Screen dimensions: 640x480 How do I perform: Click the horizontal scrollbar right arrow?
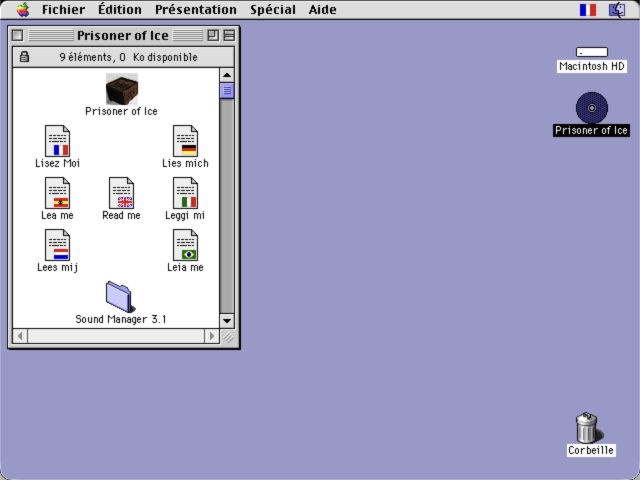click(212, 336)
